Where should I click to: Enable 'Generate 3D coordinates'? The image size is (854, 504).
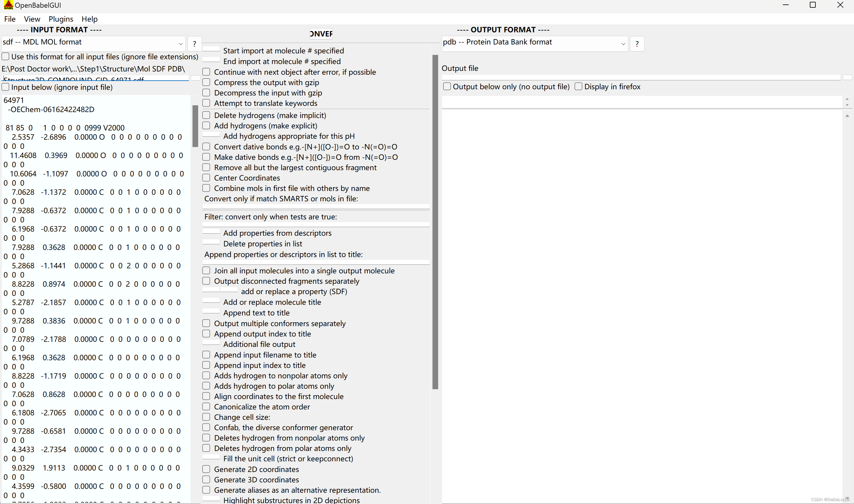pyautogui.click(x=206, y=479)
